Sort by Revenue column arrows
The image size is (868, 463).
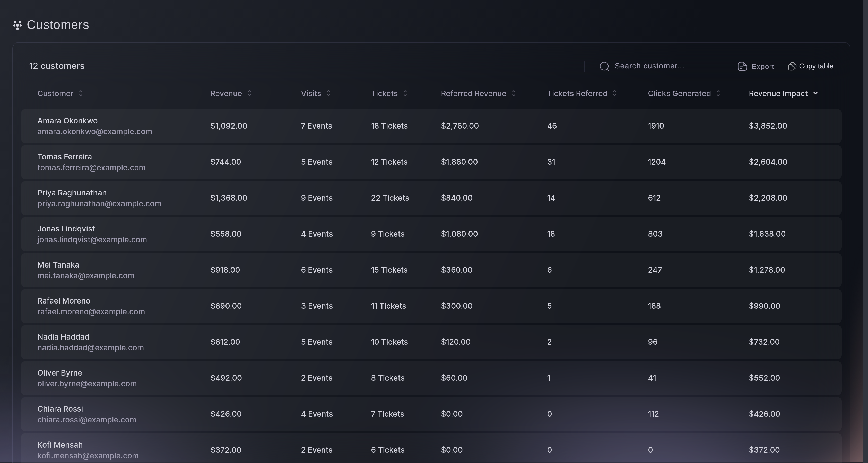click(x=249, y=93)
